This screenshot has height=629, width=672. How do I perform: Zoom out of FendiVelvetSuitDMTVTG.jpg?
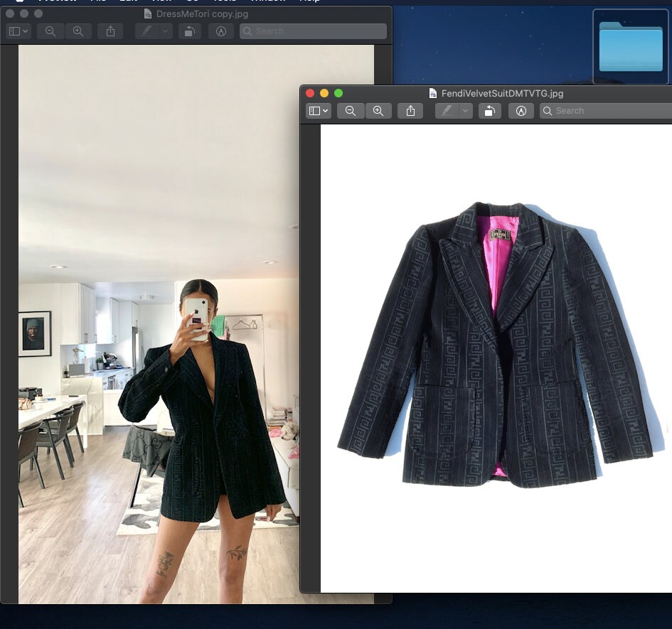pyautogui.click(x=351, y=111)
